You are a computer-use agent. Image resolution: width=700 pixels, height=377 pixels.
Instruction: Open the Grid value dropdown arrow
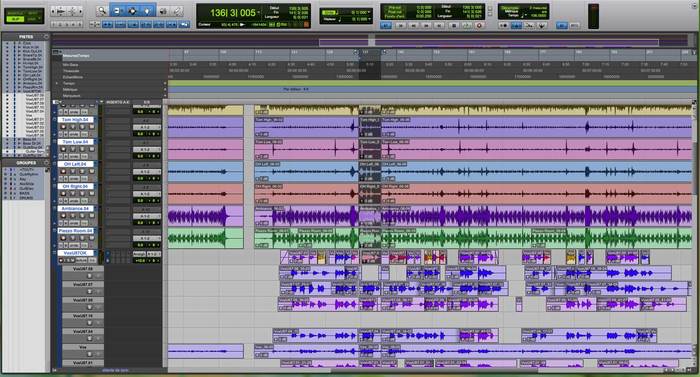pyautogui.click(x=369, y=13)
